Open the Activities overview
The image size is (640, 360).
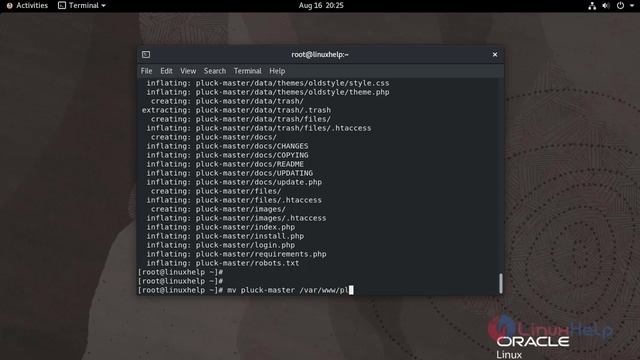point(27,5)
